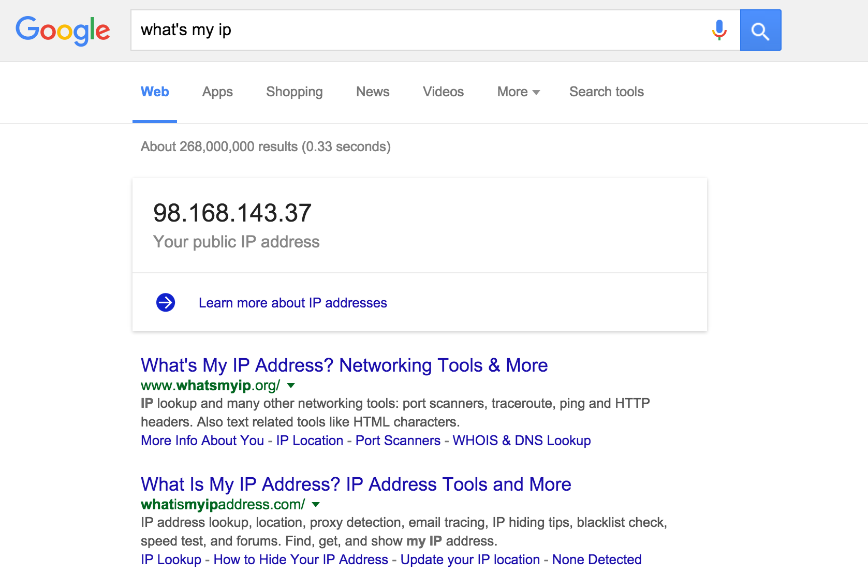Image resolution: width=868 pixels, height=588 pixels.
Task: Click the blue magnifier search button
Action: click(x=761, y=30)
